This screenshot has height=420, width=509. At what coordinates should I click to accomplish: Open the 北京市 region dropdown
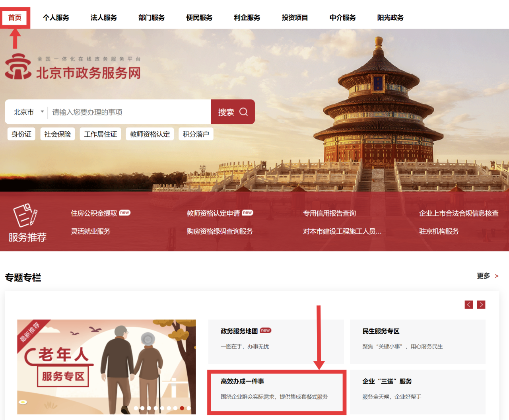pyautogui.click(x=28, y=112)
